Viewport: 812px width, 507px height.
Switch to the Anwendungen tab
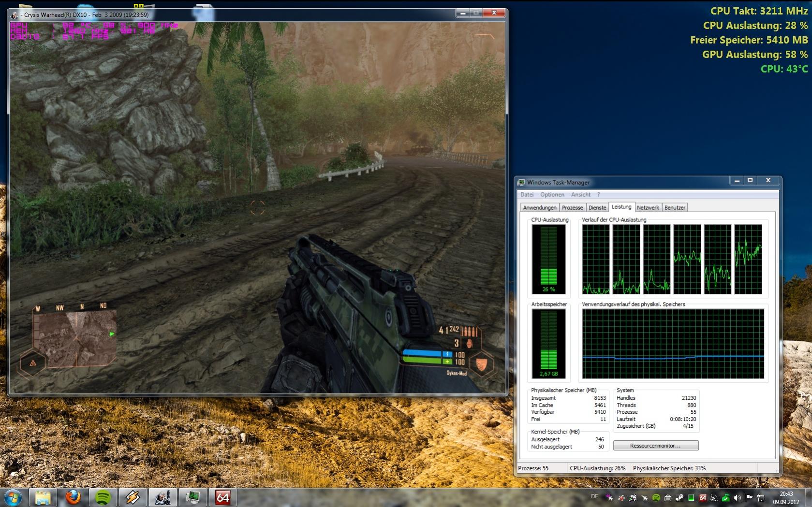coord(540,208)
